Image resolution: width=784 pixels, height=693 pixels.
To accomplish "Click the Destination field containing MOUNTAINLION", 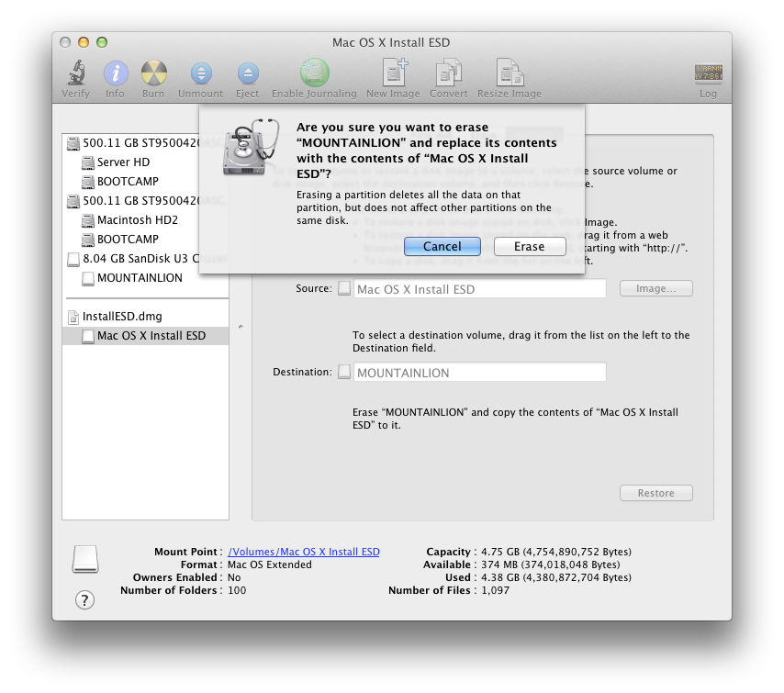I will click(479, 373).
